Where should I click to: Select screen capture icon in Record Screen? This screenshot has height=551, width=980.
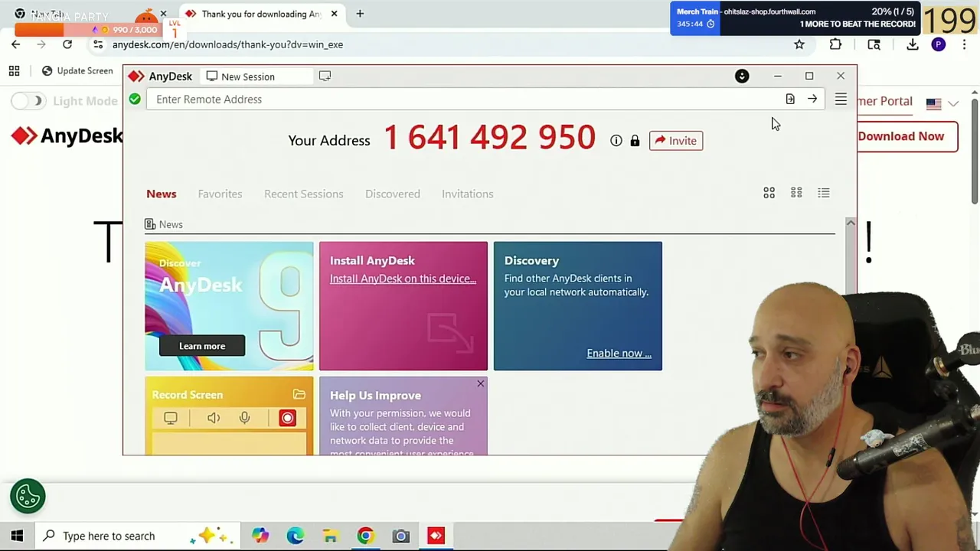tap(171, 418)
